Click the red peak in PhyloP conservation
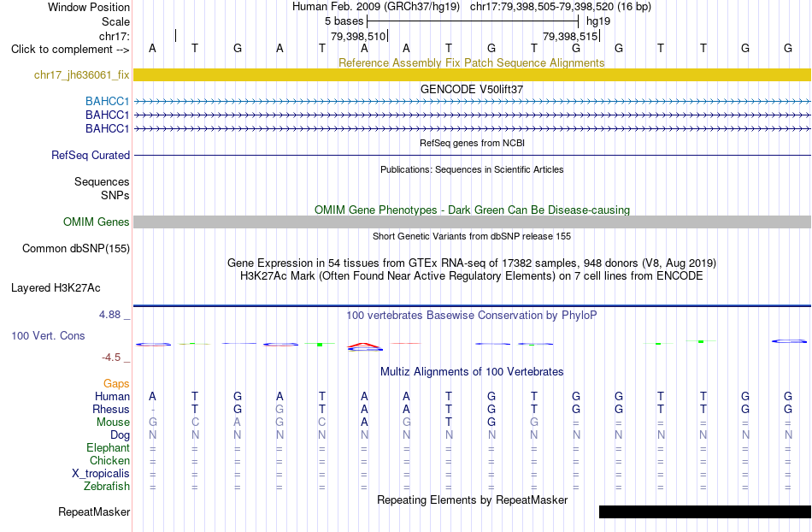The height and width of the screenshot is (532, 812). coord(365,345)
